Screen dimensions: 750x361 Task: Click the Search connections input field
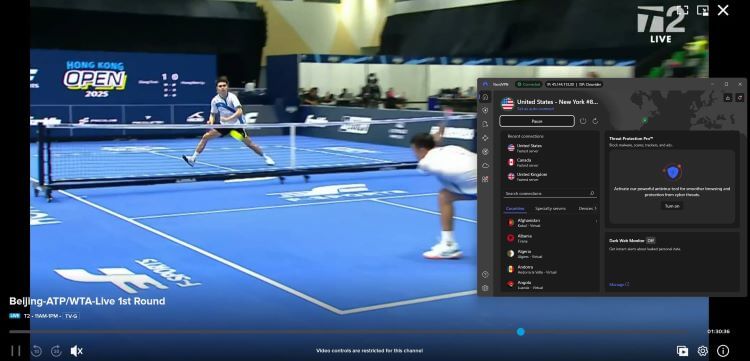pos(550,194)
